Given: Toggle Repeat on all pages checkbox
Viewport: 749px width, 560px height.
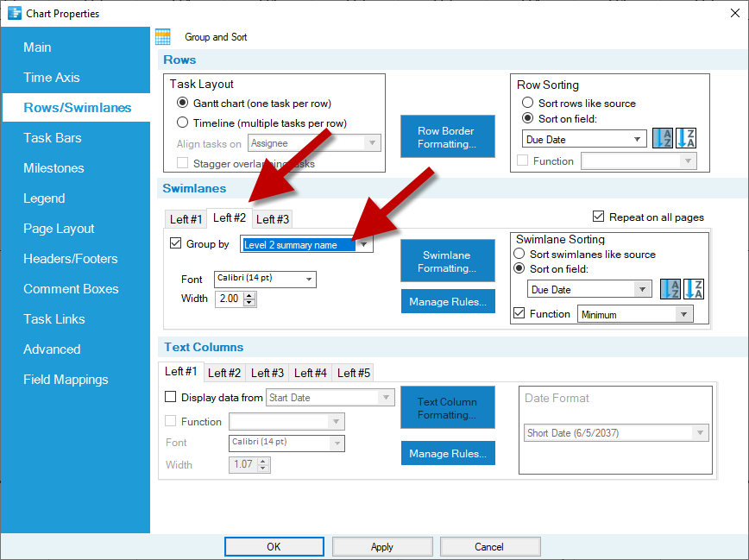Looking at the screenshot, I should (598, 217).
